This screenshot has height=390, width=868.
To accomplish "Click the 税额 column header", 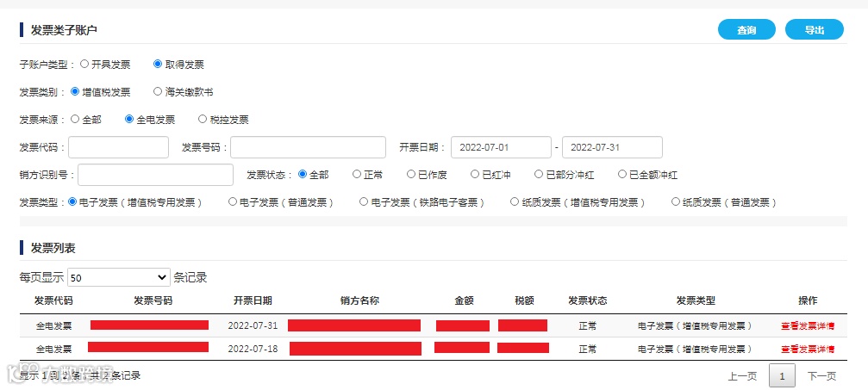I will pos(524,300).
